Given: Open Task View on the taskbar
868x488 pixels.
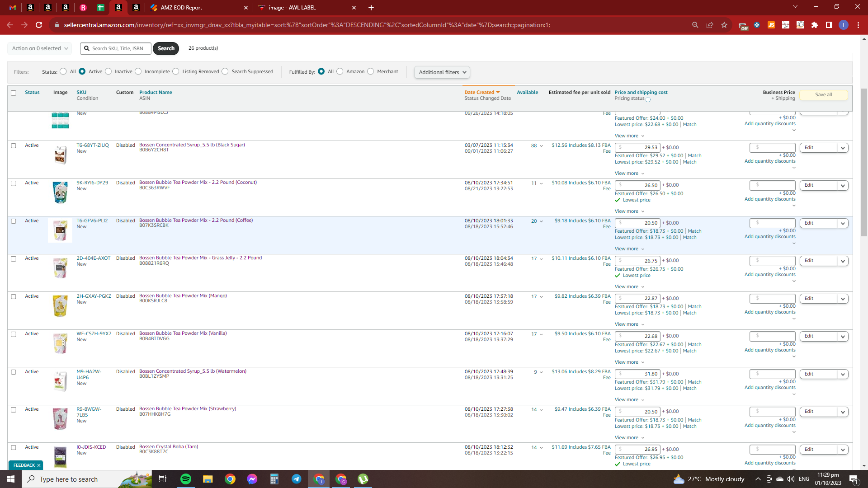Looking at the screenshot, I should (163, 479).
